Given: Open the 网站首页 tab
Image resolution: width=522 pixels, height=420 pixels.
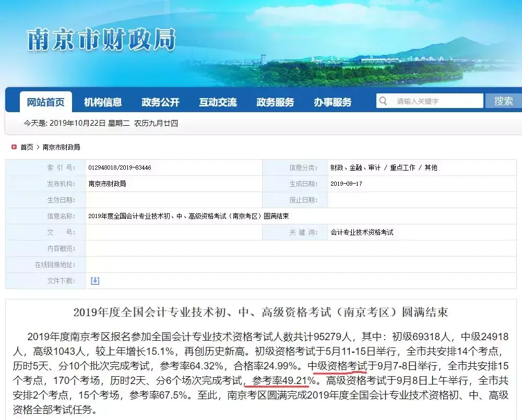Looking at the screenshot, I should 45,102.
